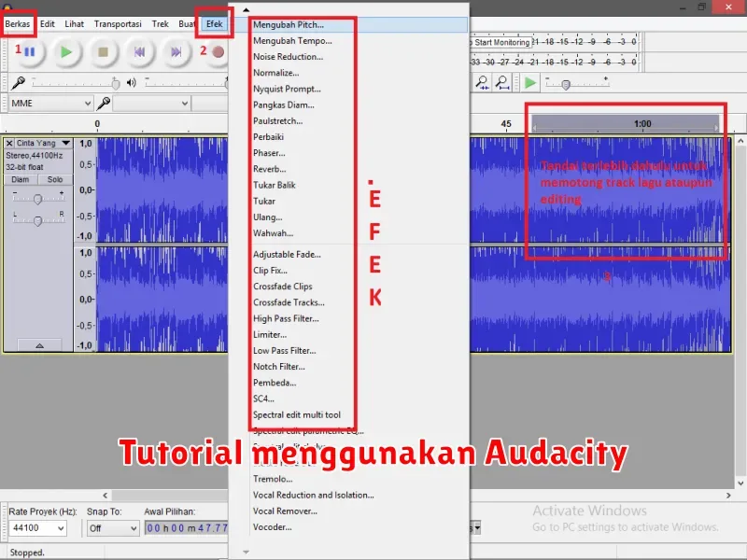
Task: Click the green play-at-speed button
Action: coord(529,83)
